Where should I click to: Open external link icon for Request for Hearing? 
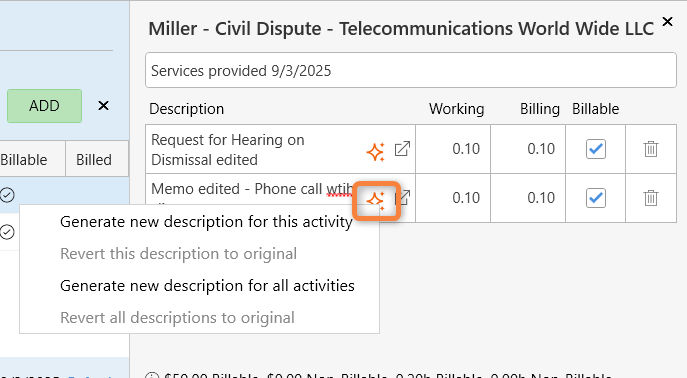point(402,148)
